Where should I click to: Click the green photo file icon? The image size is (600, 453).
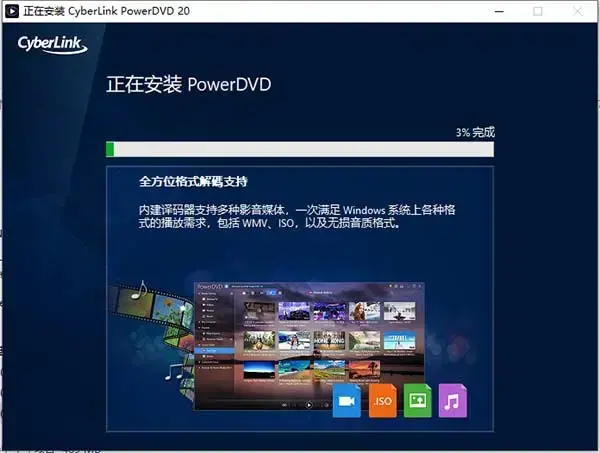(x=417, y=401)
